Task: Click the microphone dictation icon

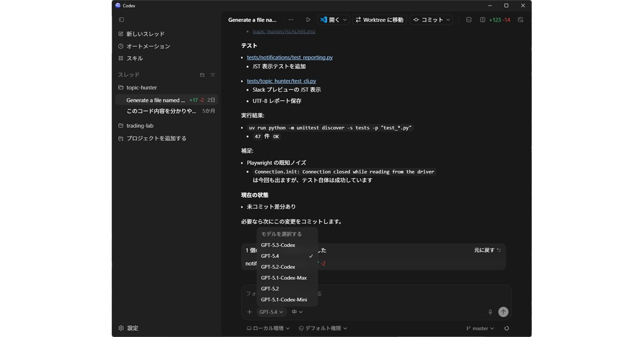Action: [x=490, y=312]
